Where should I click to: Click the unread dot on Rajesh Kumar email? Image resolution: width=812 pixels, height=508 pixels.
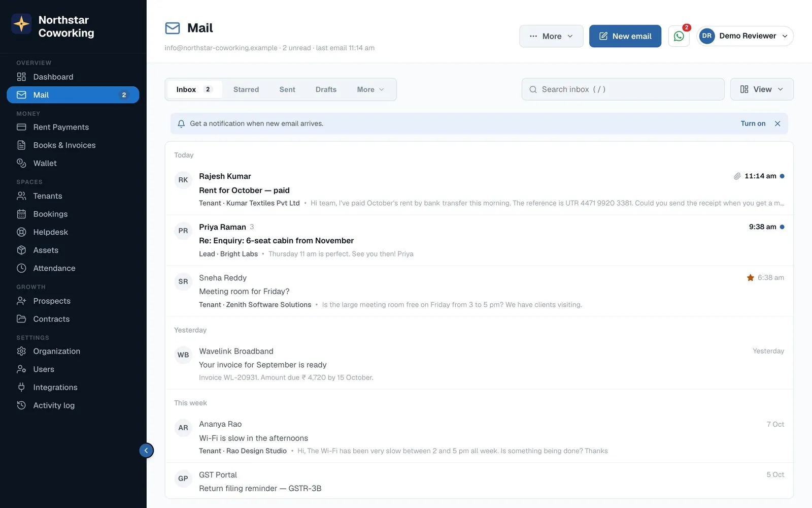[782, 176]
